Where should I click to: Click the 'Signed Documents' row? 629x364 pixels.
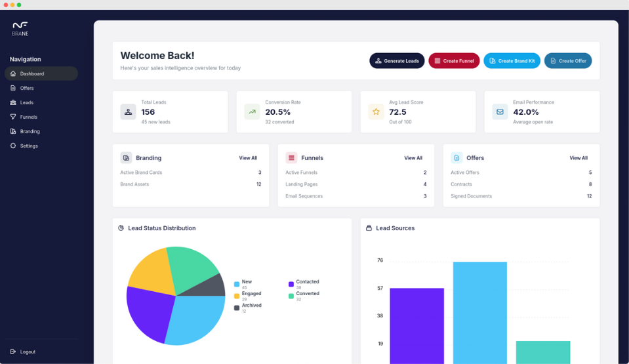(x=521, y=196)
